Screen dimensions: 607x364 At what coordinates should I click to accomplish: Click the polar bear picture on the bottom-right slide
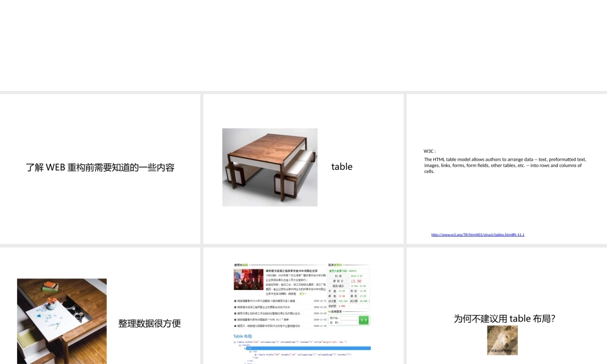pyautogui.click(x=501, y=340)
